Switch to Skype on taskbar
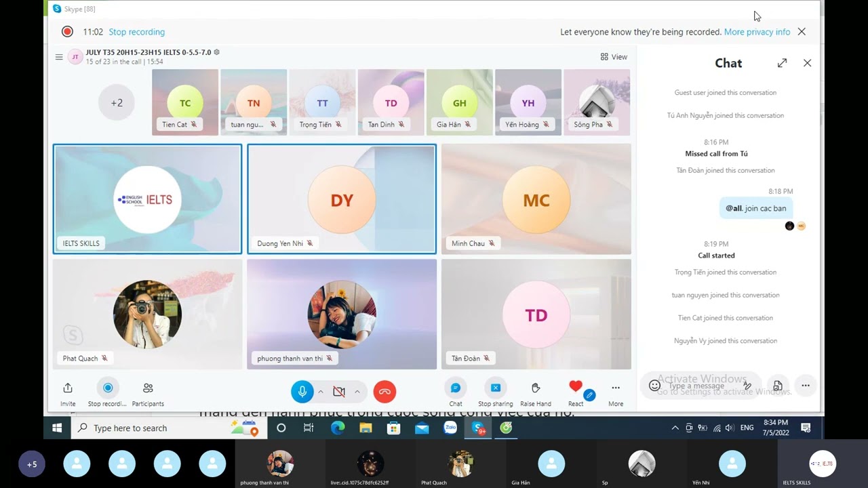The image size is (868, 488). coord(479,428)
